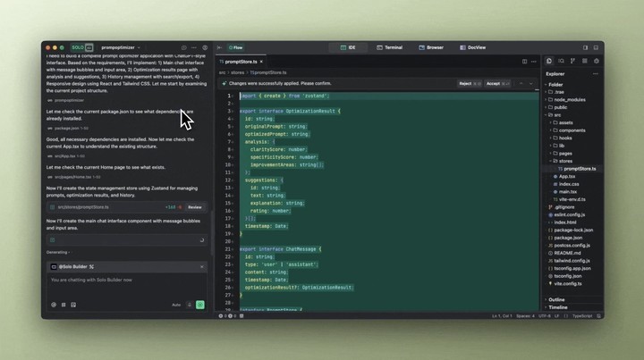This screenshot has height=360, width=644.
Task: Click the # context icon in chat input
Action: click(x=63, y=305)
